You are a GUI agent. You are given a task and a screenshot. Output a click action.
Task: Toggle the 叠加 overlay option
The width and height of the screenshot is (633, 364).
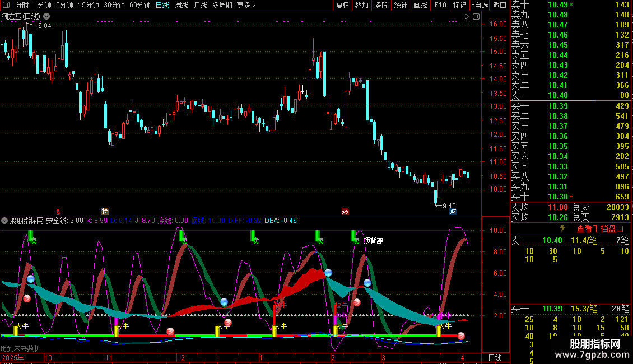362,5
